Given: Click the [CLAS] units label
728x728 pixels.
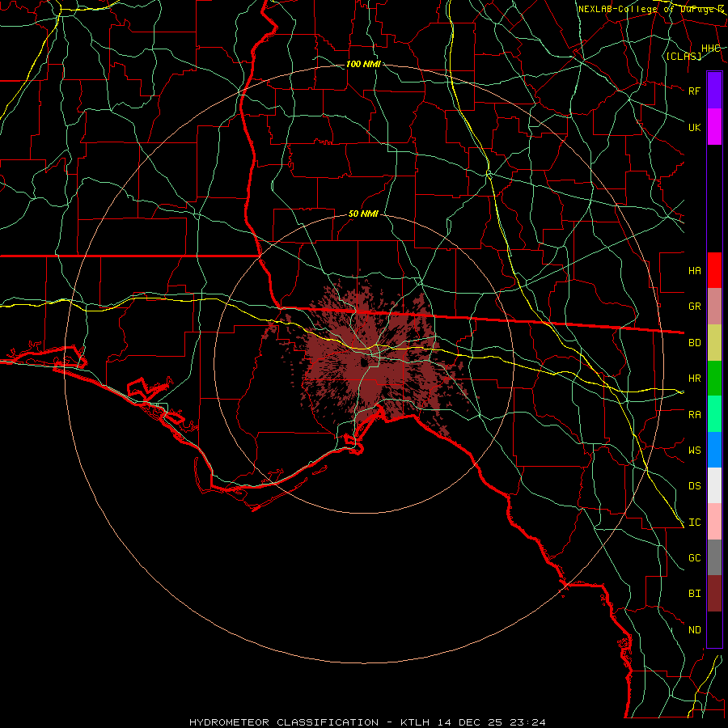Looking at the screenshot, I should 684,56.
